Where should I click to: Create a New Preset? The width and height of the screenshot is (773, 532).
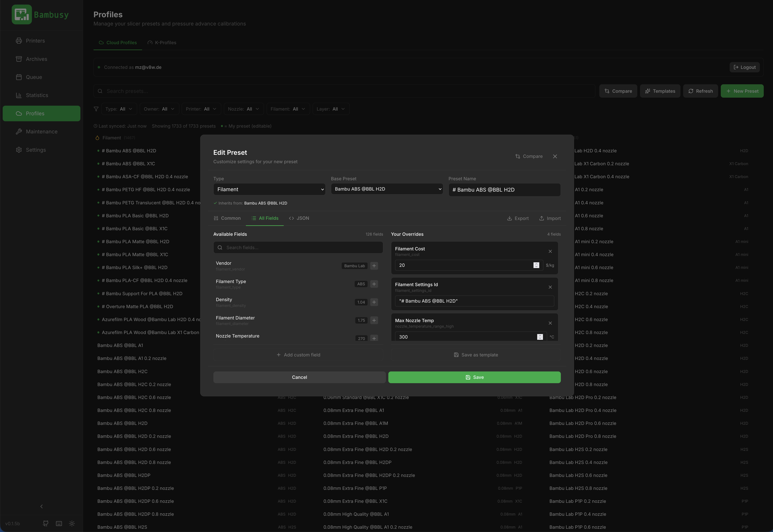pos(742,91)
